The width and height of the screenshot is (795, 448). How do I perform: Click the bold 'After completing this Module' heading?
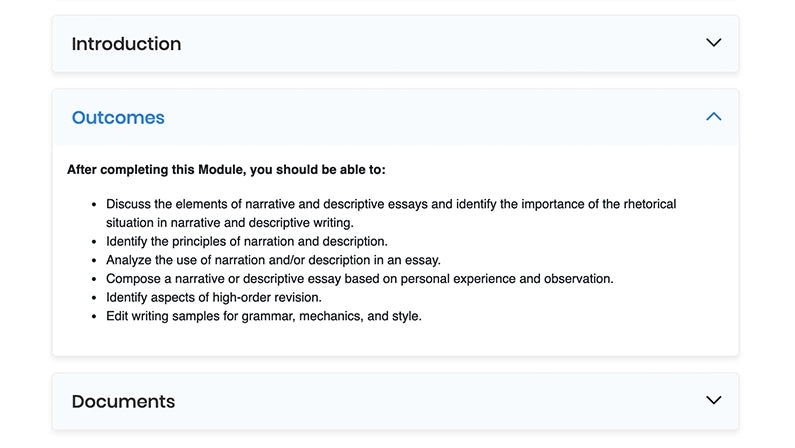point(226,170)
